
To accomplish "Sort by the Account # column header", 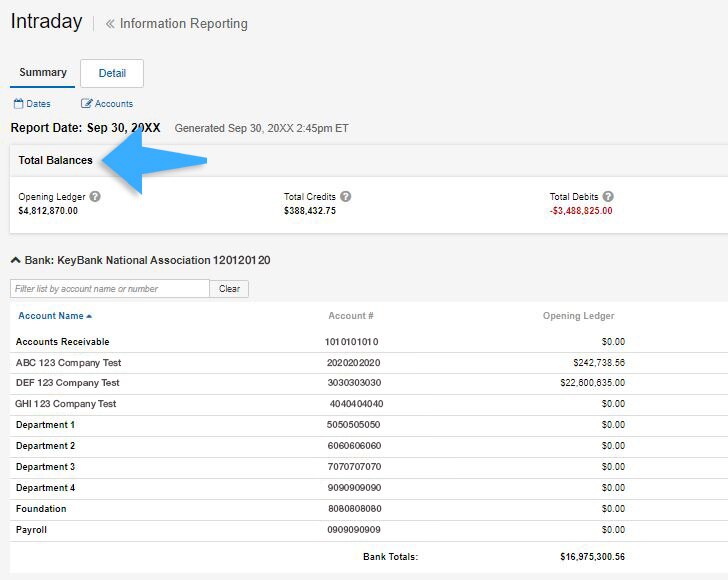I will point(351,316).
